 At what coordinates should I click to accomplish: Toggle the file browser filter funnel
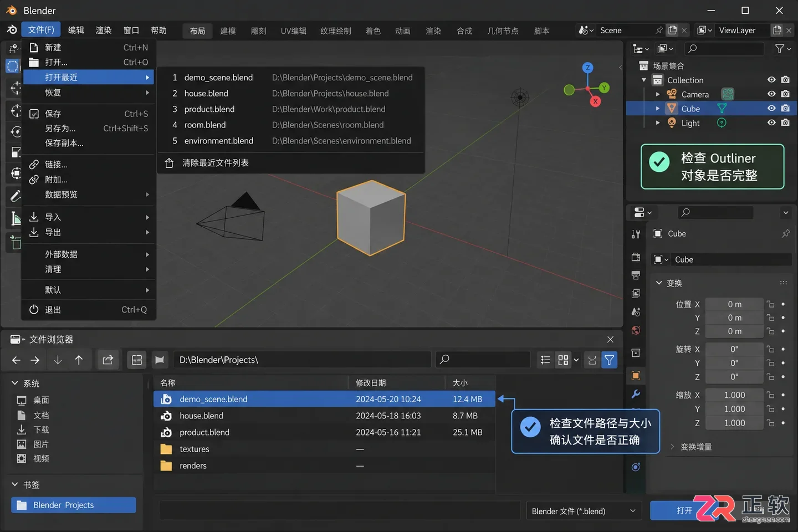click(x=609, y=360)
